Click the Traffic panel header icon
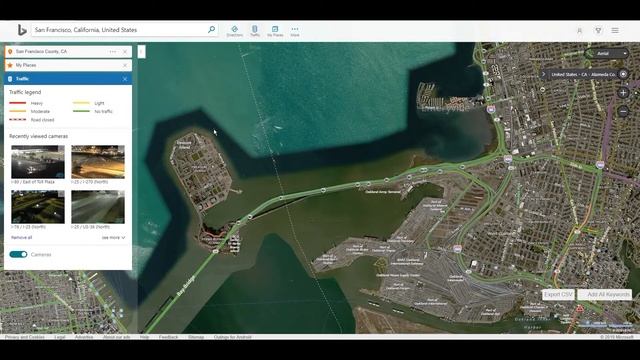This screenshot has width=640, height=360. pos(10,79)
